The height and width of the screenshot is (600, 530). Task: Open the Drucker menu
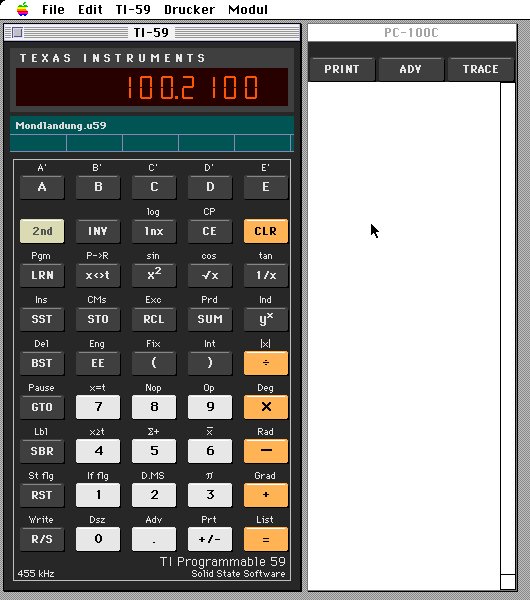tap(189, 9)
